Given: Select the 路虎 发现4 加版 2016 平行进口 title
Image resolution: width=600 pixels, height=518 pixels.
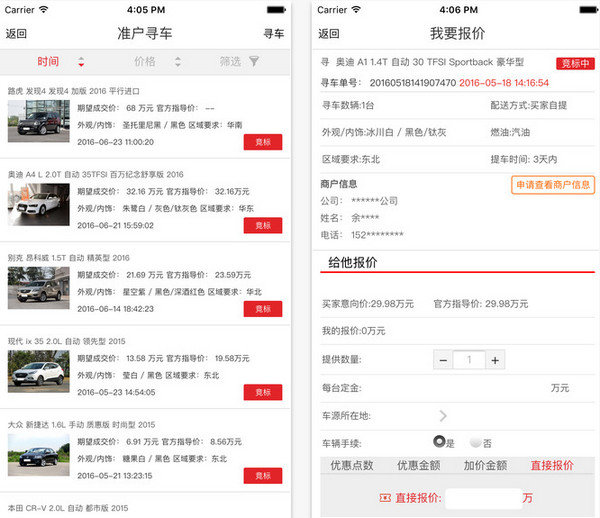Looking at the screenshot, I should pyautogui.click(x=73, y=91).
